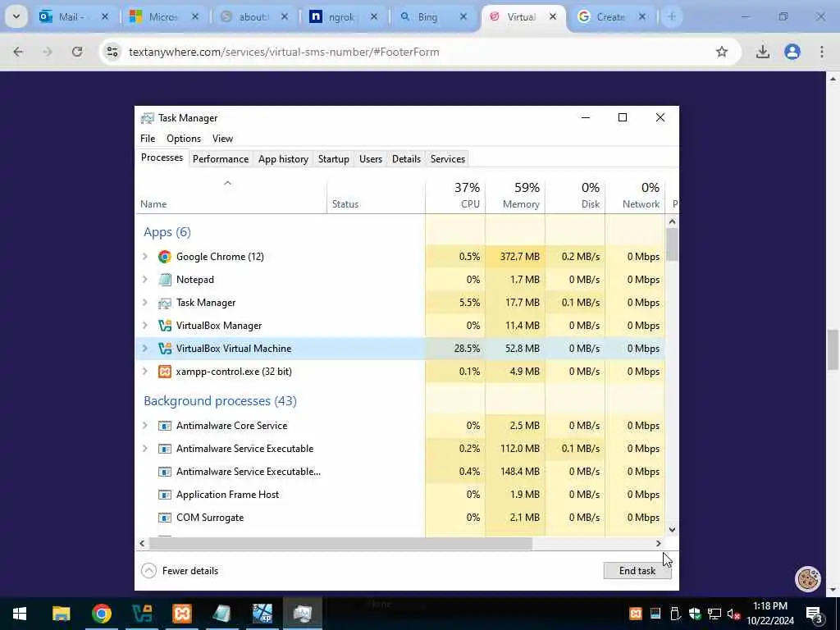Bookmark this page with the star icon
Image resolution: width=840 pixels, height=630 pixels.
coord(722,52)
